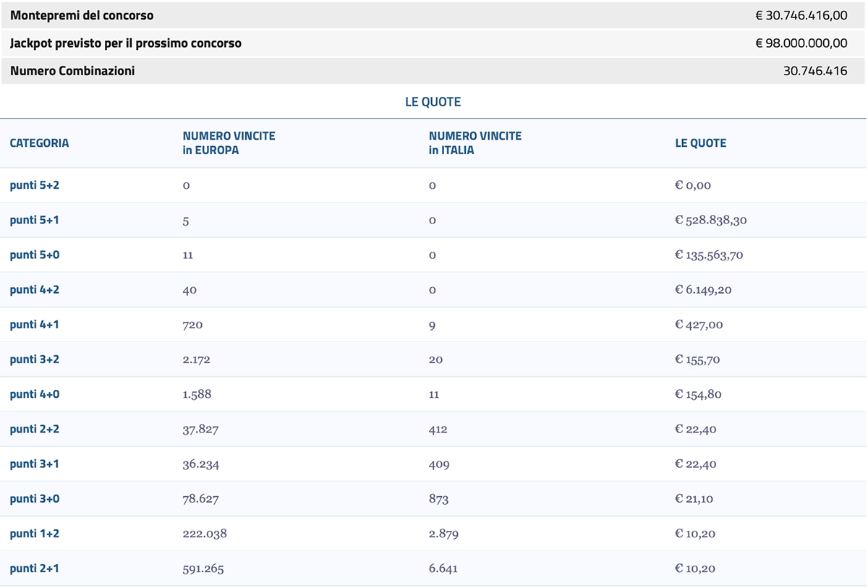Click the 'NUMERO VINCITE in ITALIA' column header
Image resolution: width=868 pixels, height=588 pixels.
[475, 143]
